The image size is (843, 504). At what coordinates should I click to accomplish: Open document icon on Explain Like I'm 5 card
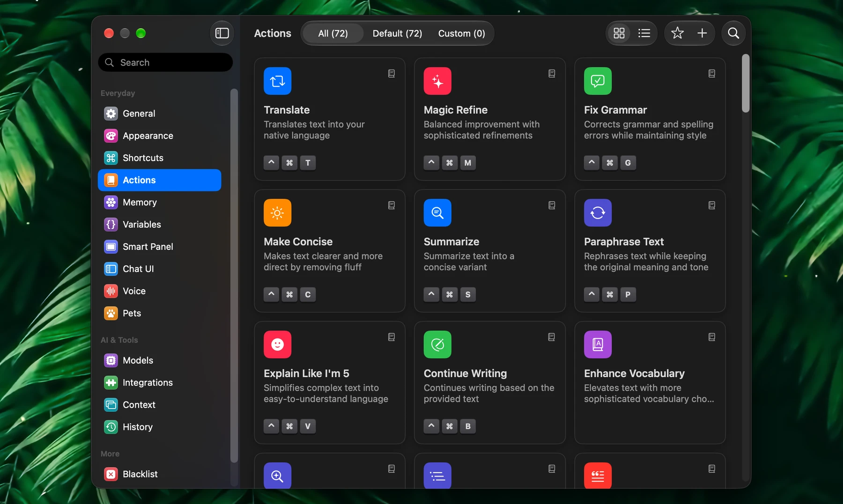click(x=392, y=337)
